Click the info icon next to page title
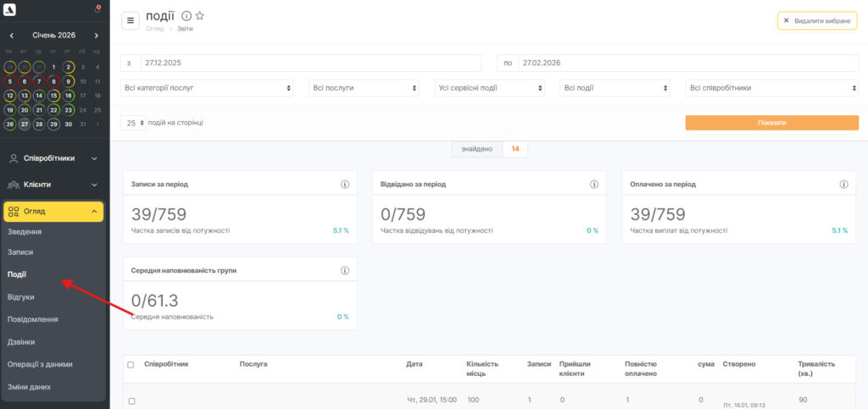This screenshot has width=868, height=409. [186, 16]
